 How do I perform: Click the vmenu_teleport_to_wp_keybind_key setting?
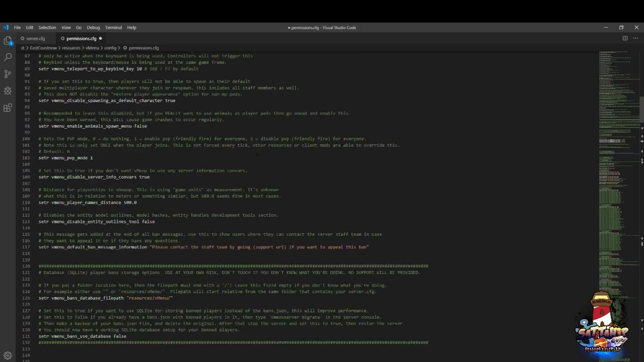93,69
